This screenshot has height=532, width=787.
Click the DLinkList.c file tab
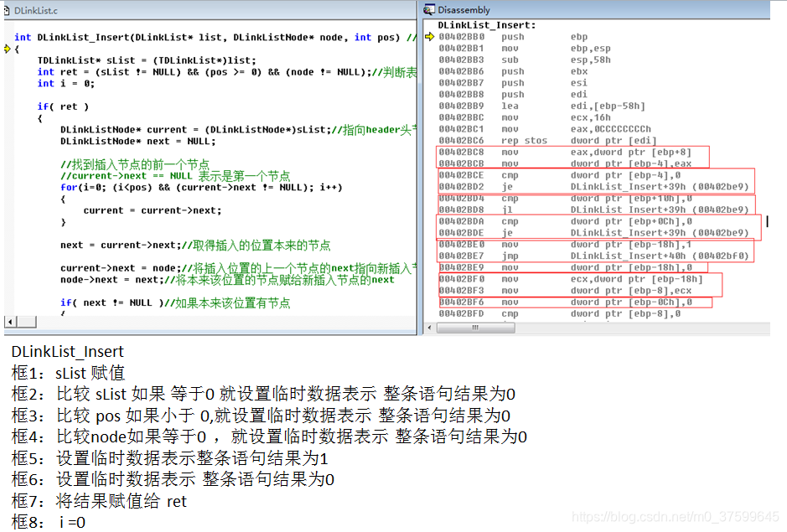[x=36, y=11]
